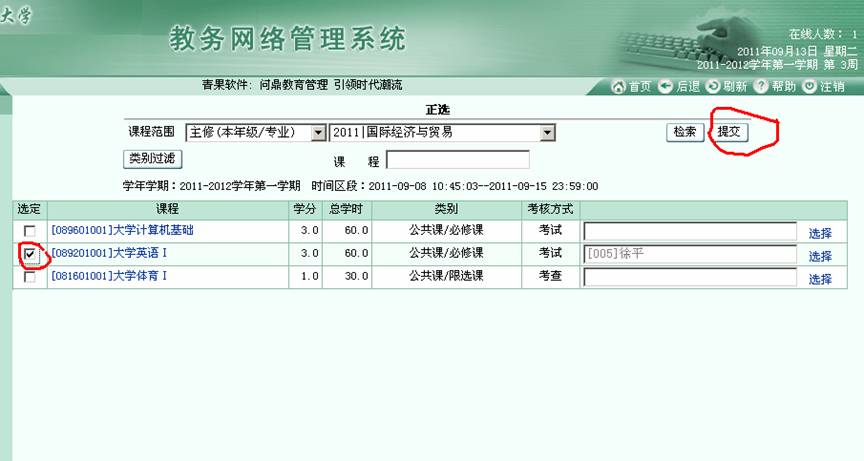Click the 注销 logout icon
This screenshot has width=864, height=461.
pos(809,87)
